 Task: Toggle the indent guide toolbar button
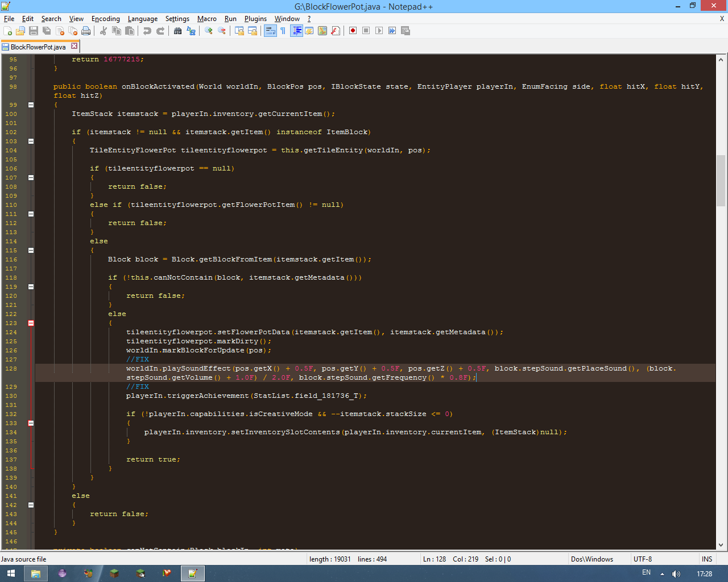point(296,31)
